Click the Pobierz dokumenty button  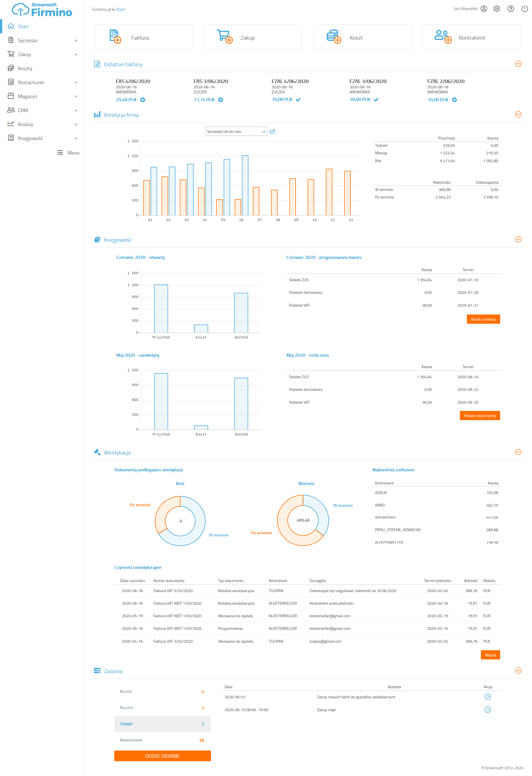(x=479, y=416)
